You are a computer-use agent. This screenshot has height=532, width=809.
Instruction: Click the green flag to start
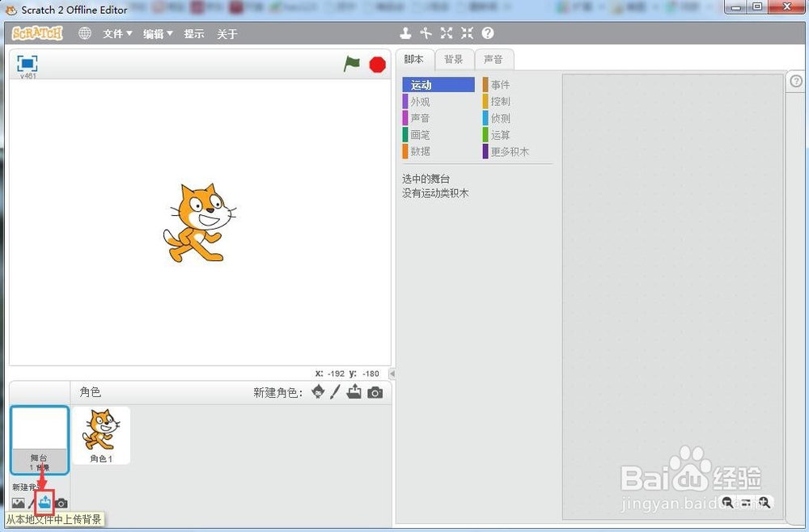click(x=351, y=65)
